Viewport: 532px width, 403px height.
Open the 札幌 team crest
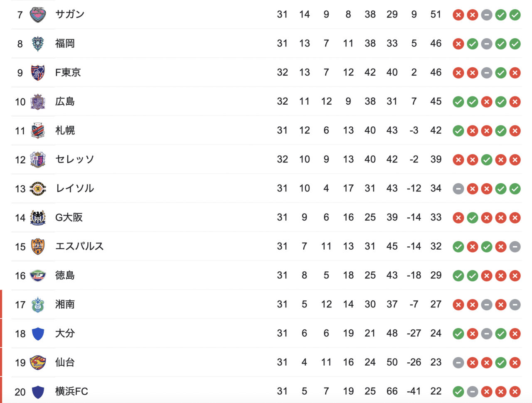tap(38, 130)
